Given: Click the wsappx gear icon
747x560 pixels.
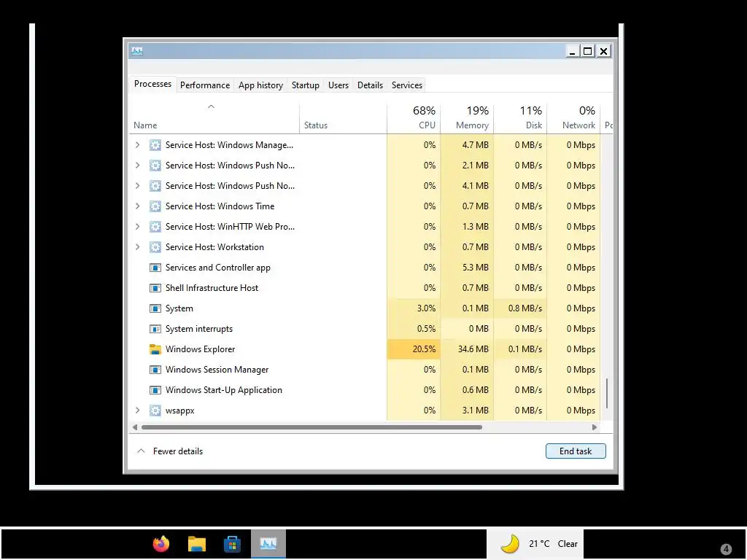Looking at the screenshot, I should pos(155,411).
